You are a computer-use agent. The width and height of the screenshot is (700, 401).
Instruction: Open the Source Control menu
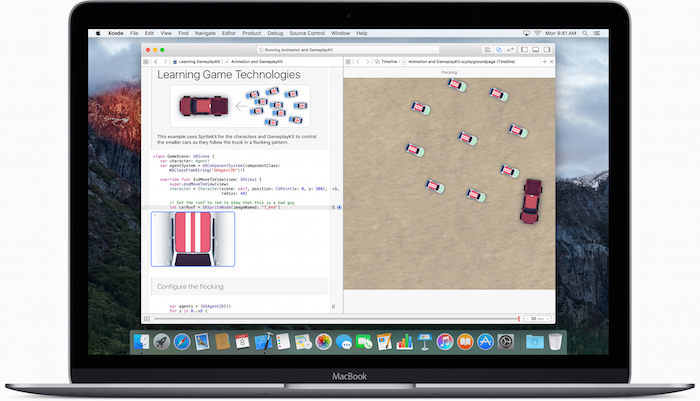point(307,33)
